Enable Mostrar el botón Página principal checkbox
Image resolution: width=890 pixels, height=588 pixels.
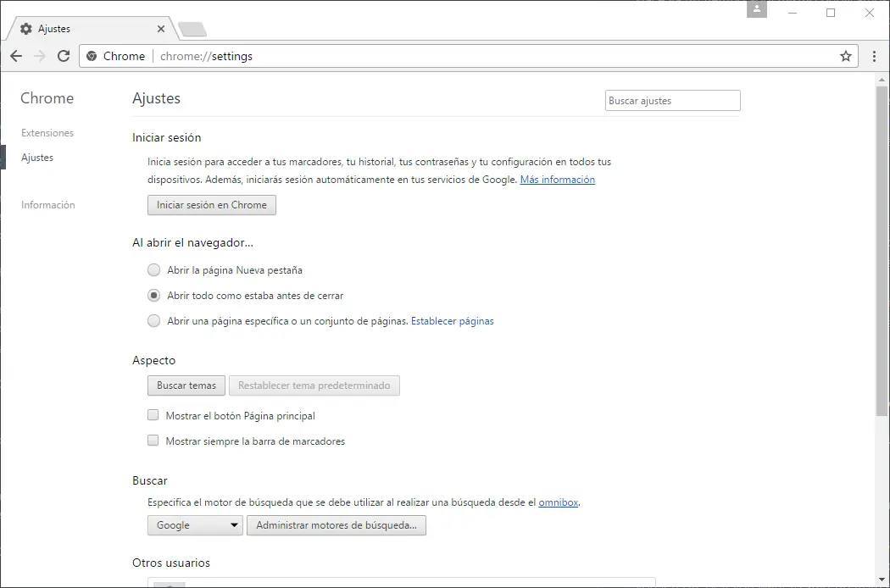pos(153,415)
